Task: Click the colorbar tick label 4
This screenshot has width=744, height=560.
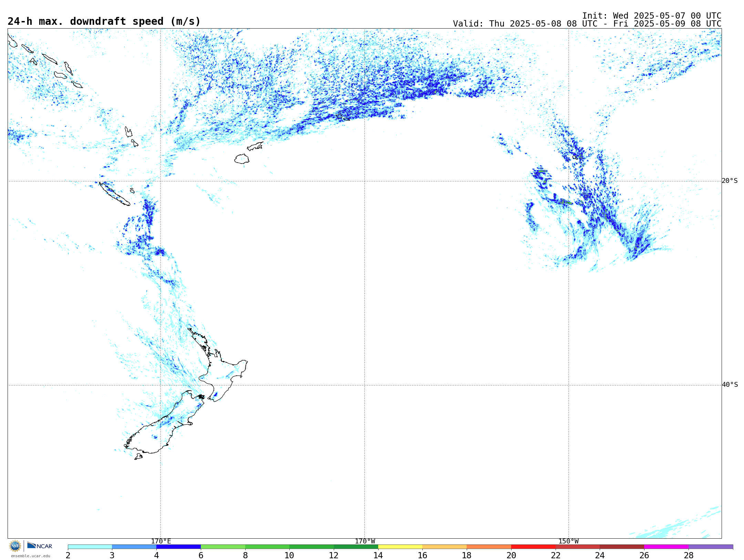Action: [x=156, y=555]
